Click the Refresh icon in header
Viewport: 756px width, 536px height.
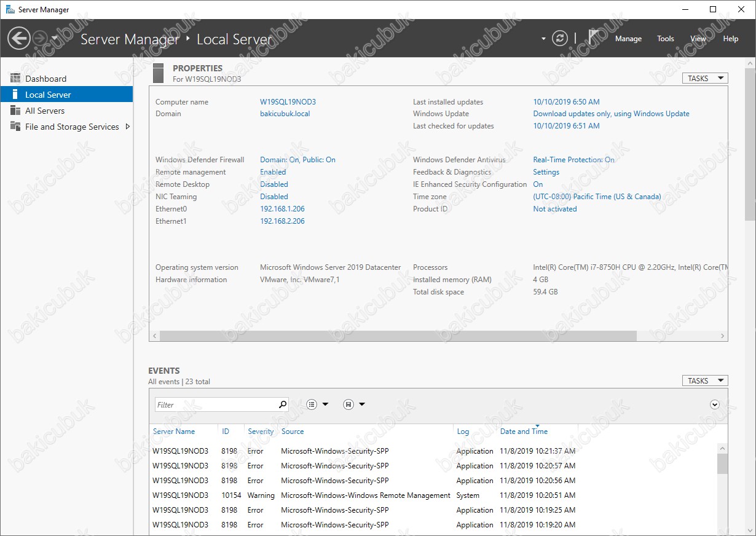(559, 38)
